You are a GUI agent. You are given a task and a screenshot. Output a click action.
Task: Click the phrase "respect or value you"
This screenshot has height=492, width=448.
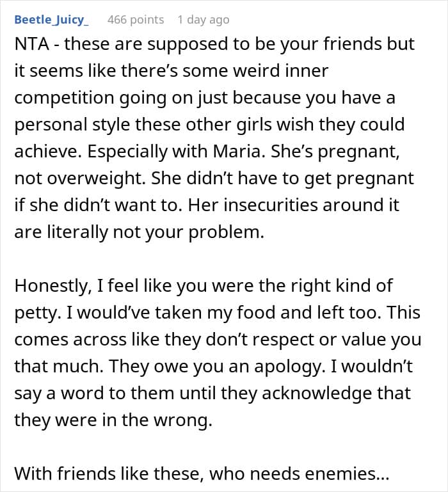(347, 339)
